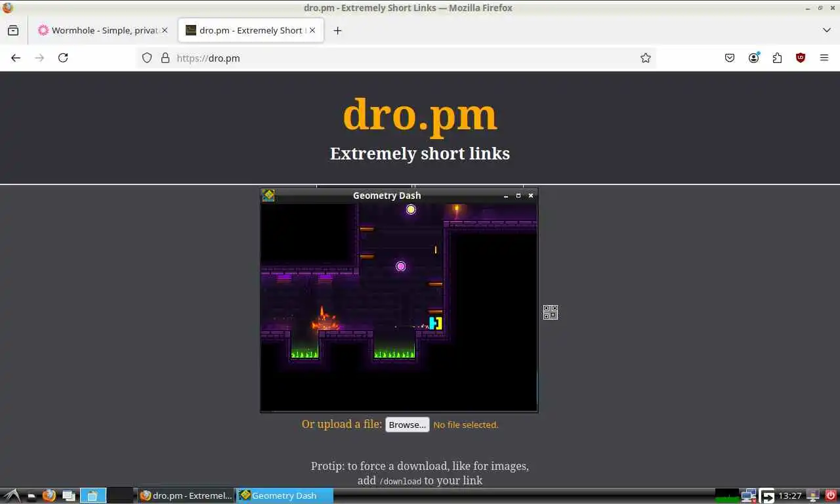Click the QR code icon on the page
The width and height of the screenshot is (840, 504).
[551, 312]
